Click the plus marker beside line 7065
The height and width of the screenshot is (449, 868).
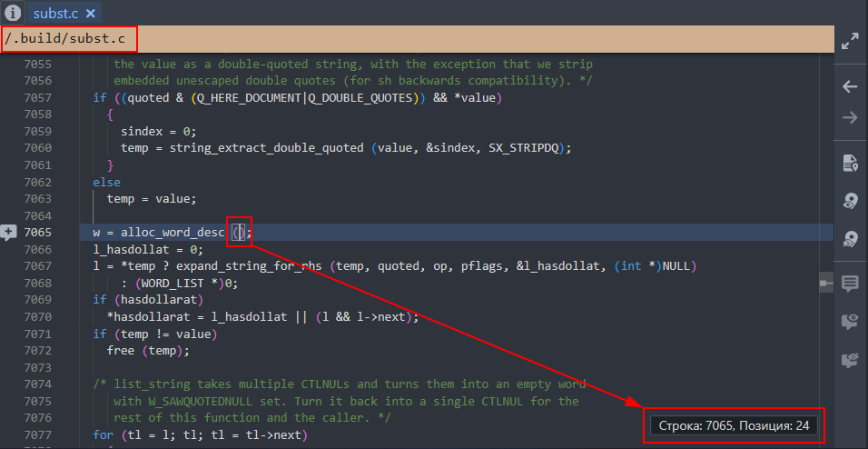[x=9, y=233]
